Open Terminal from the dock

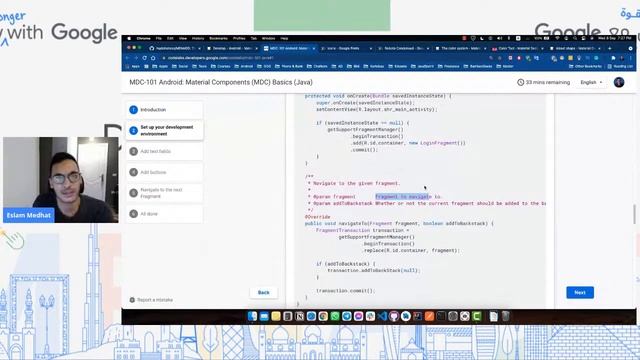pyautogui.click(x=441, y=316)
